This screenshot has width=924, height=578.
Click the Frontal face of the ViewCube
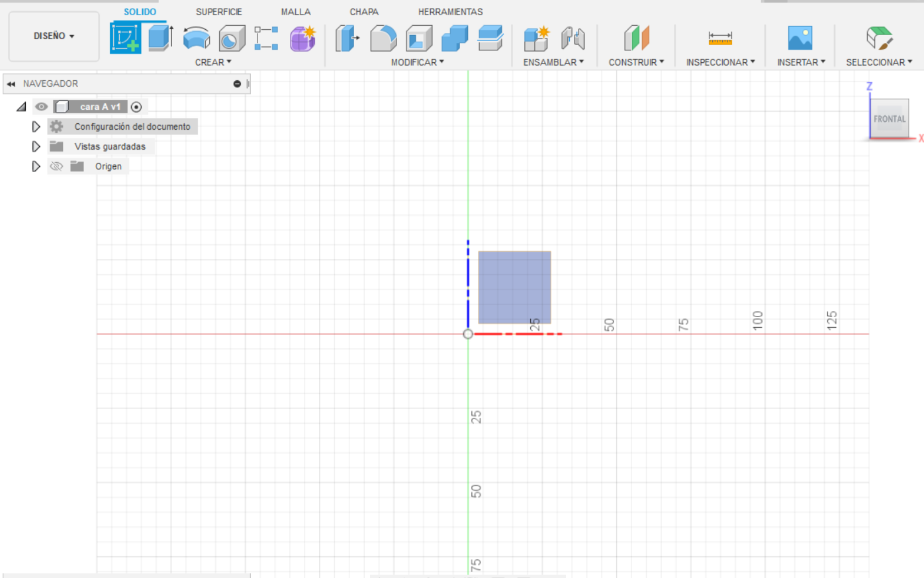(x=890, y=119)
